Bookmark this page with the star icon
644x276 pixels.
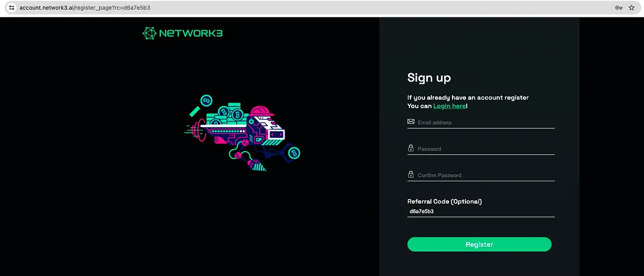pyautogui.click(x=632, y=8)
